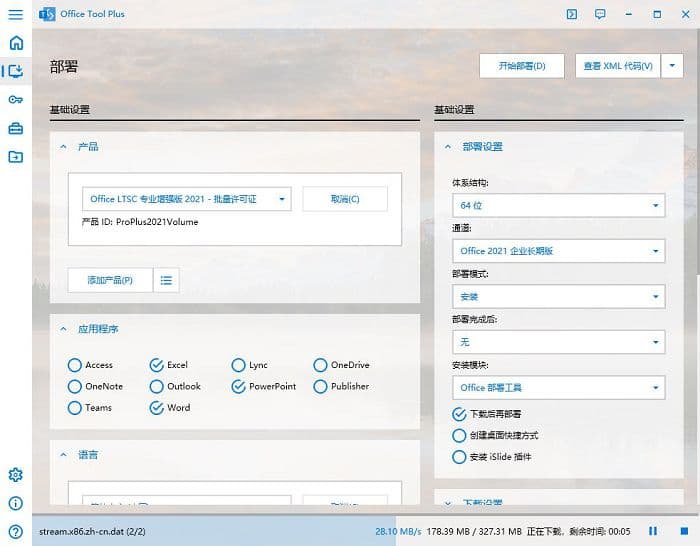
Task: Open the Help question mark icon
Action: coord(16,532)
